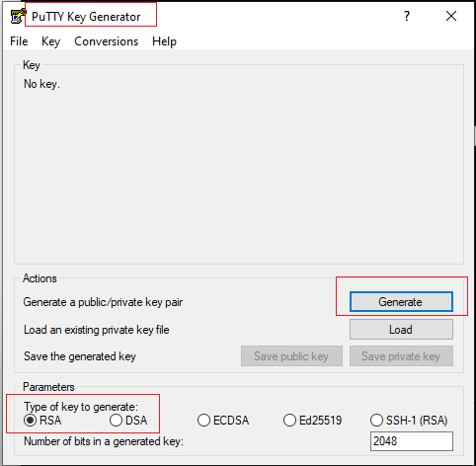Click the Save private key button

401,356
